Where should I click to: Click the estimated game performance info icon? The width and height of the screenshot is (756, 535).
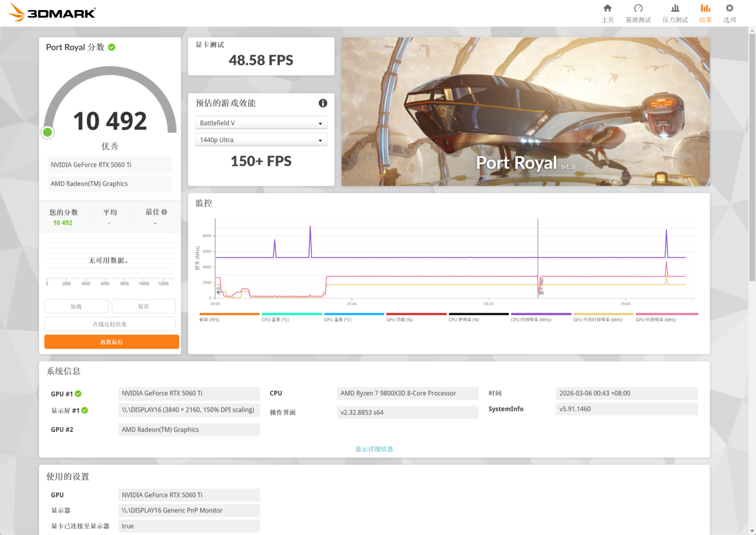[x=323, y=103]
